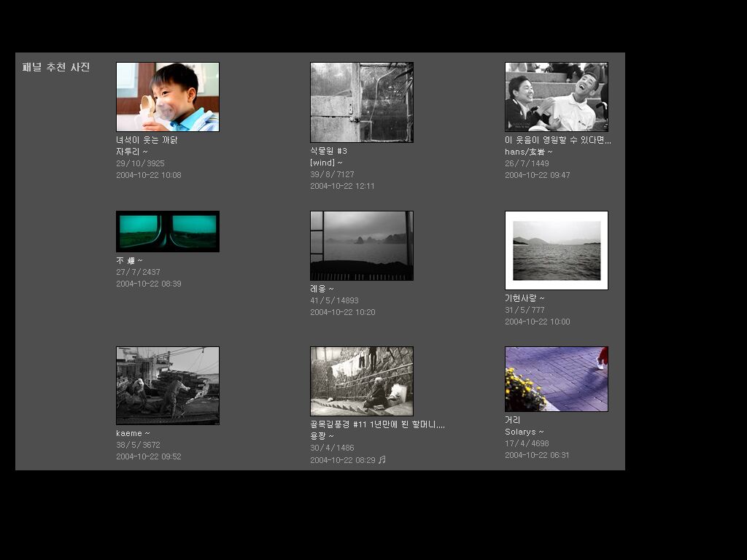This screenshot has width=747, height=560.
Task: Open the smiling boy with fan photo
Action: [167, 97]
